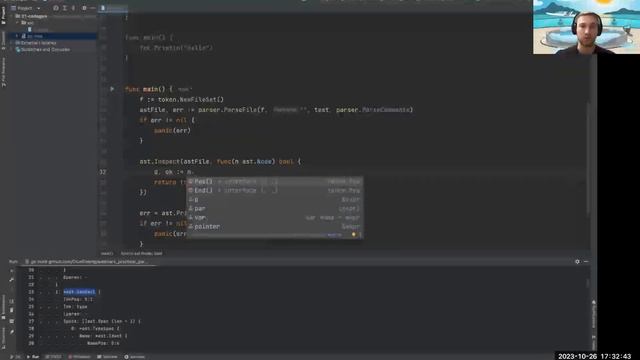Select the go.mod file row
The width and height of the screenshot is (640, 360).
pyautogui.click(x=52, y=36)
